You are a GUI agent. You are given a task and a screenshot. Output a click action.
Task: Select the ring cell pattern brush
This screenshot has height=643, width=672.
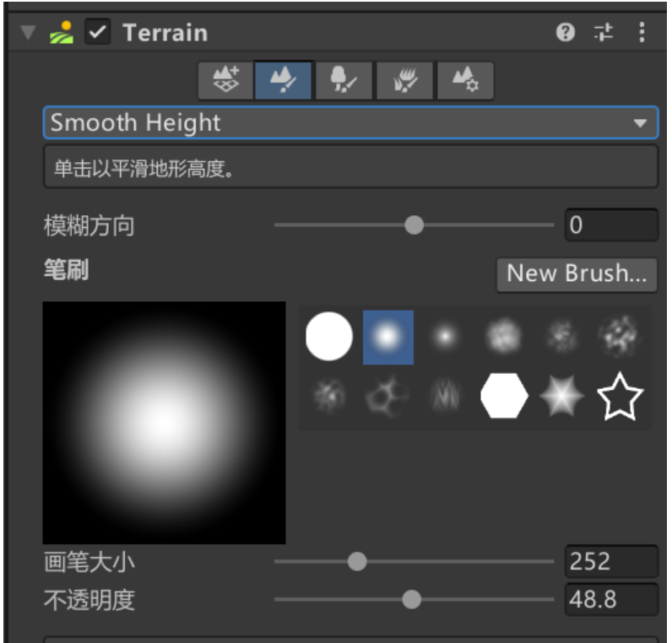387,397
